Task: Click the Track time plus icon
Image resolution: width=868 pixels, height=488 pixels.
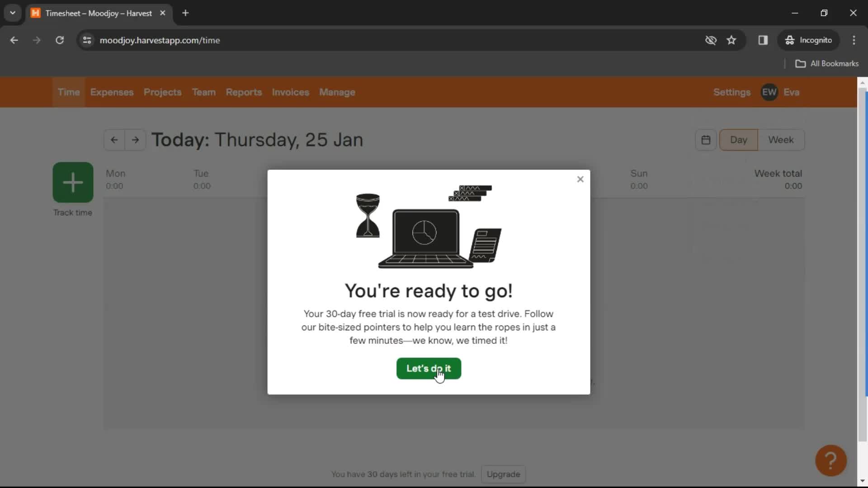Action: tap(73, 183)
